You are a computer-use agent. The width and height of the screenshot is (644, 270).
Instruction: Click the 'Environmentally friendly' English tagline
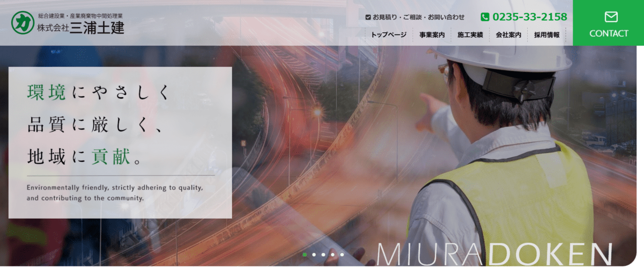115,192
